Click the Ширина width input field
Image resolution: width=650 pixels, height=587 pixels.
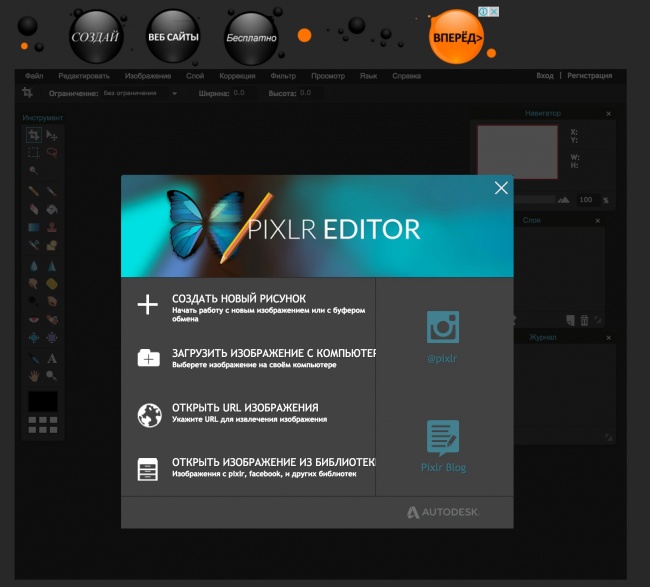pyautogui.click(x=238, y=93)
